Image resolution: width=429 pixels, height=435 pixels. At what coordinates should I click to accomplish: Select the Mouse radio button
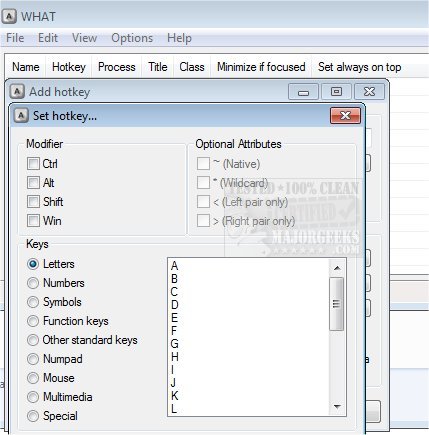33,378
